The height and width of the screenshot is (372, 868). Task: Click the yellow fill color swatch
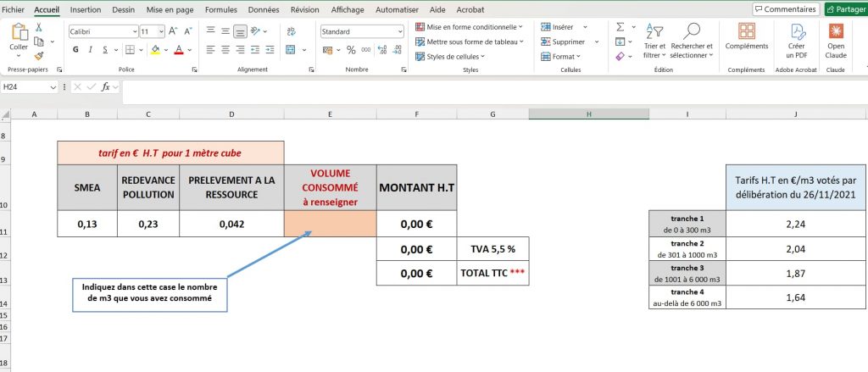(155, 50)
